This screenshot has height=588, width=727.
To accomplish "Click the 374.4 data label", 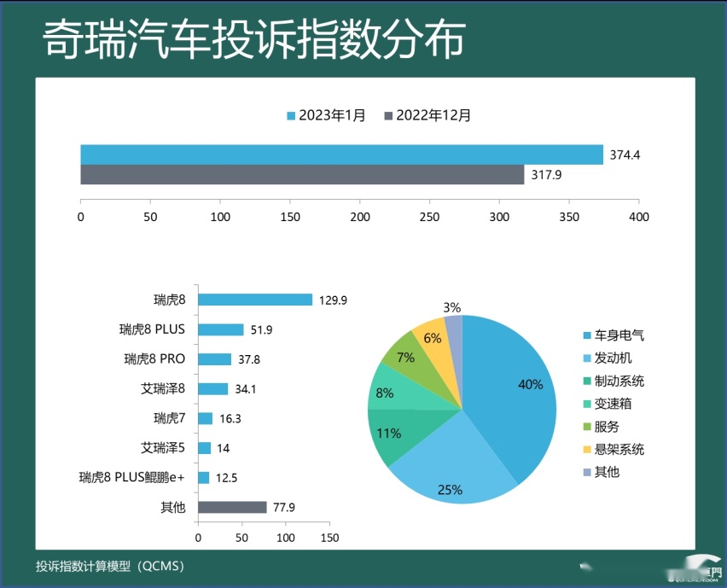I will 625,154.
